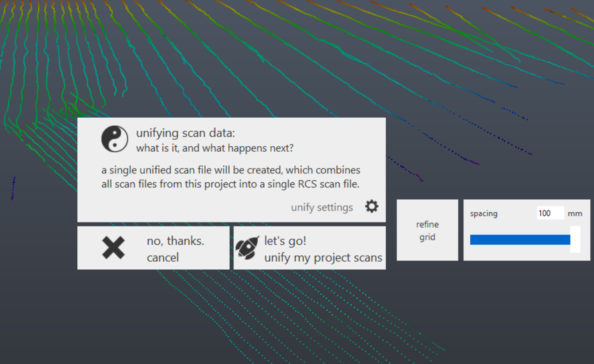Open the 'unify settings' link
594x364 pixels.
tap(322, 207)
